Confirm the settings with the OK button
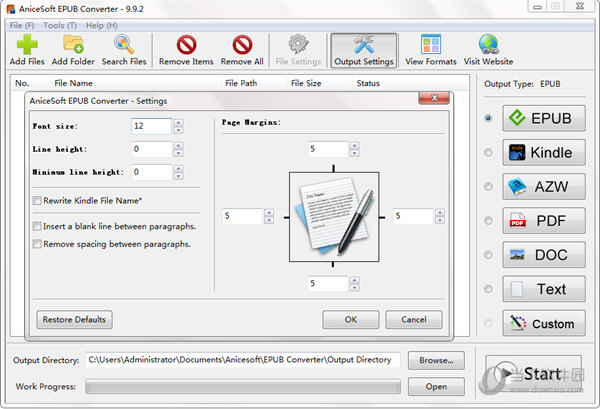Image resolution: width=600 pixels, height=409 pixels. pyautogui.click(x=351, y=319)
